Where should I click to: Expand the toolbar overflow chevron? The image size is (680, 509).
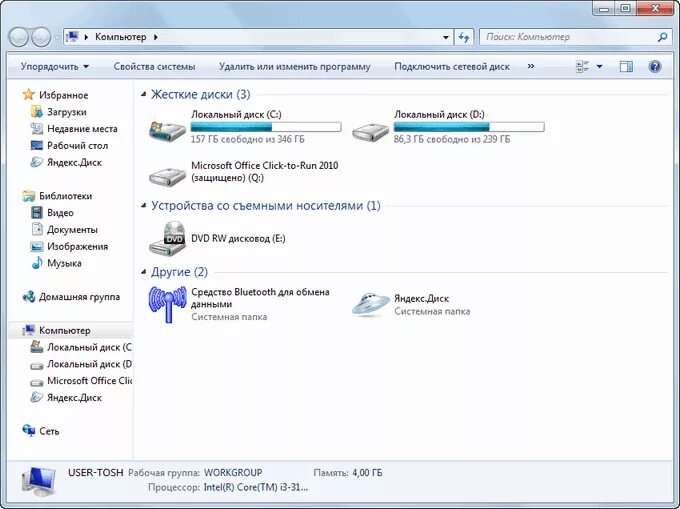click(531, 66)
